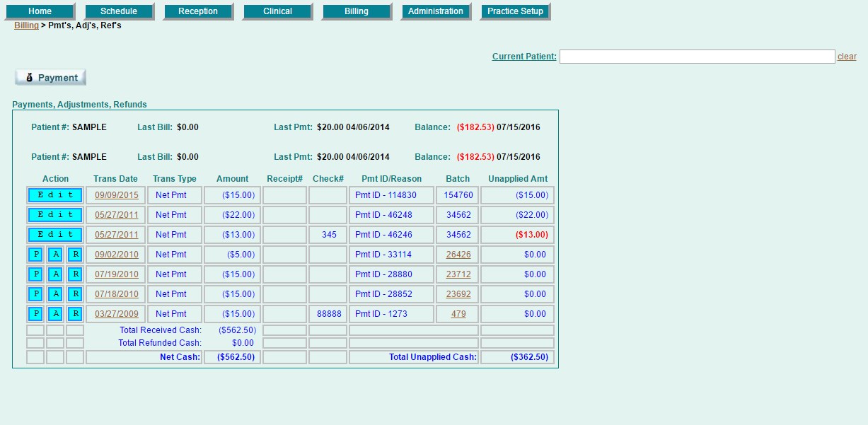Viewport: 868px width, 425px height.
Task: Click Edit for the 09/09/2015 payment
Action: coord(55,195)
